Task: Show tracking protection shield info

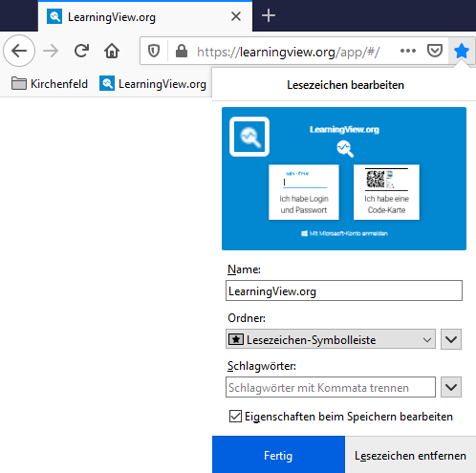Action: [154, 51]
